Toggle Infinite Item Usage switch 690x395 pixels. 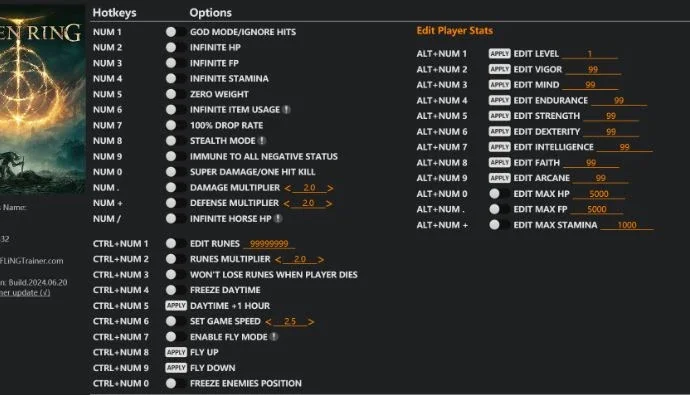(x=176, y=110)
